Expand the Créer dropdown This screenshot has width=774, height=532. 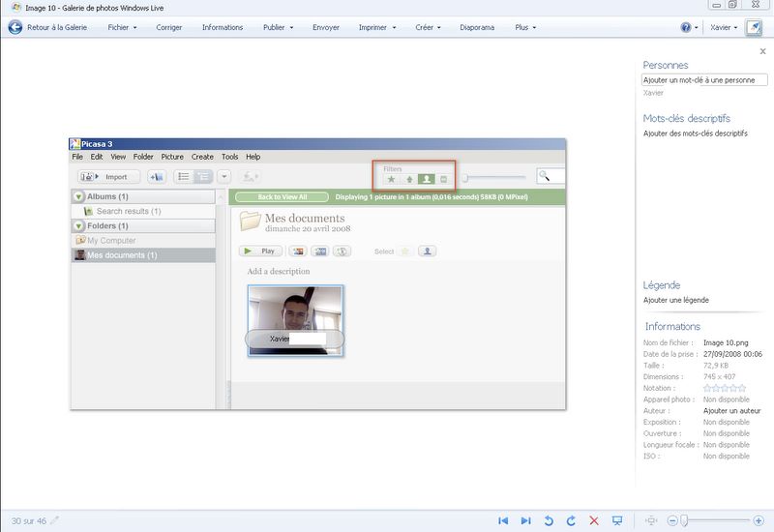pyautogui.click(x=428, y=28)
